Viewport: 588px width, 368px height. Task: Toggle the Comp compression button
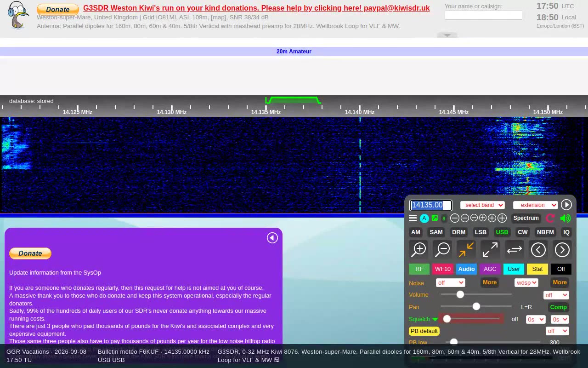point(559,307)
